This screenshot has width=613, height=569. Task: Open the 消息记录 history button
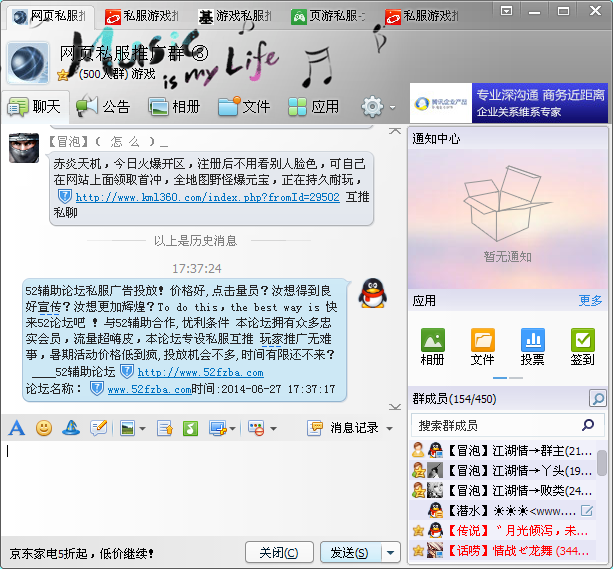click(344, 428)
